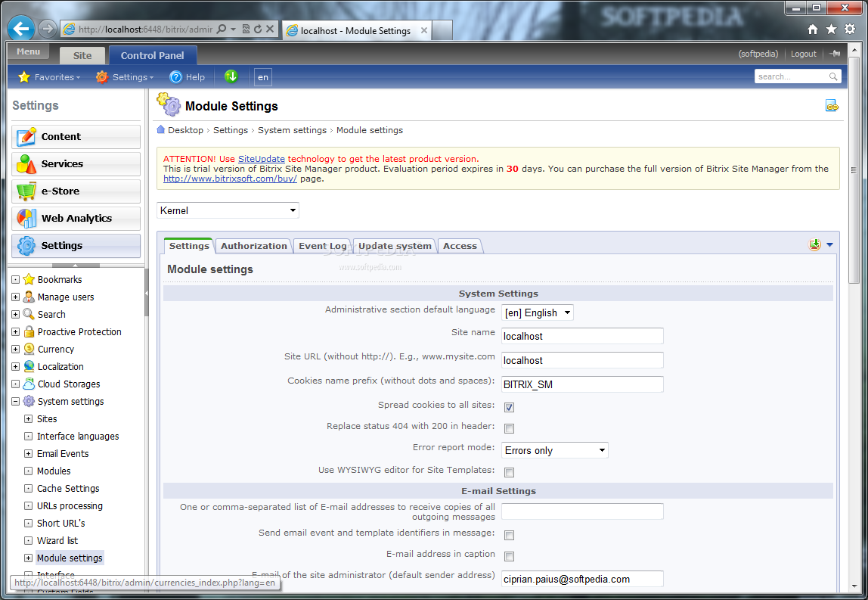Click the left sidebar scrollbar

click(147, 292)
